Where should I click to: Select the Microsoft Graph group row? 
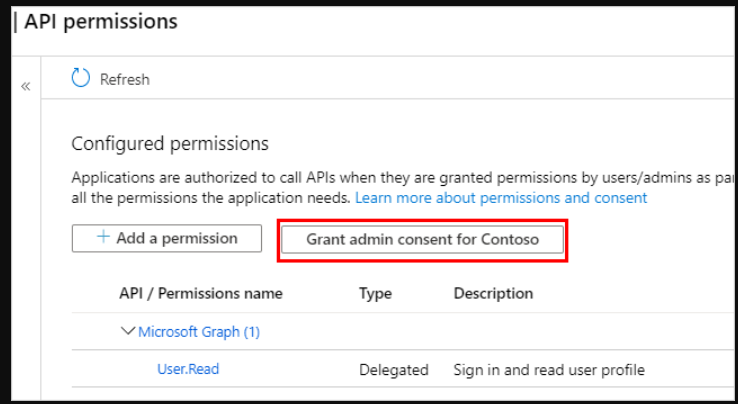tap(405, 331)
